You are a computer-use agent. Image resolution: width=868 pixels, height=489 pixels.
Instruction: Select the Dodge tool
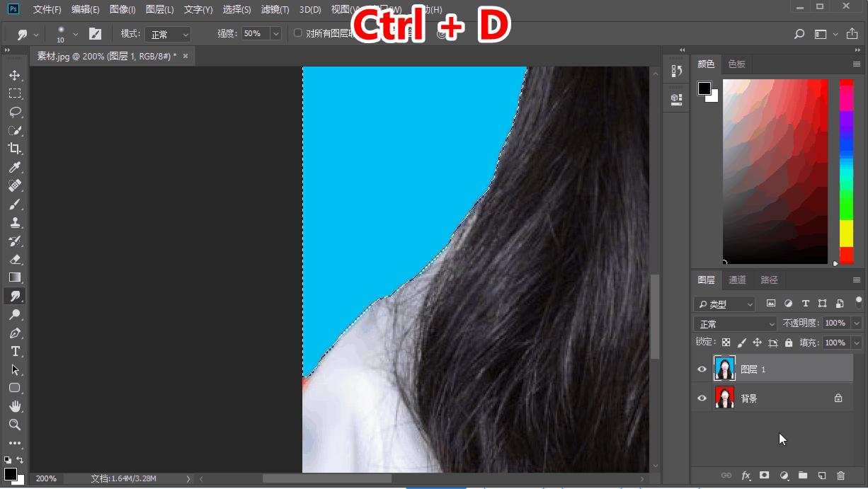[14, 314]
